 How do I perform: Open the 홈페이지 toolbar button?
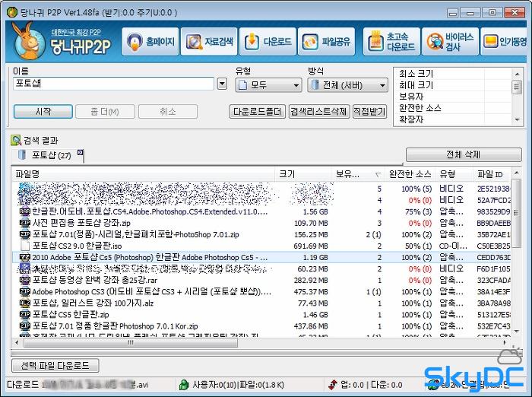(150, 41)
